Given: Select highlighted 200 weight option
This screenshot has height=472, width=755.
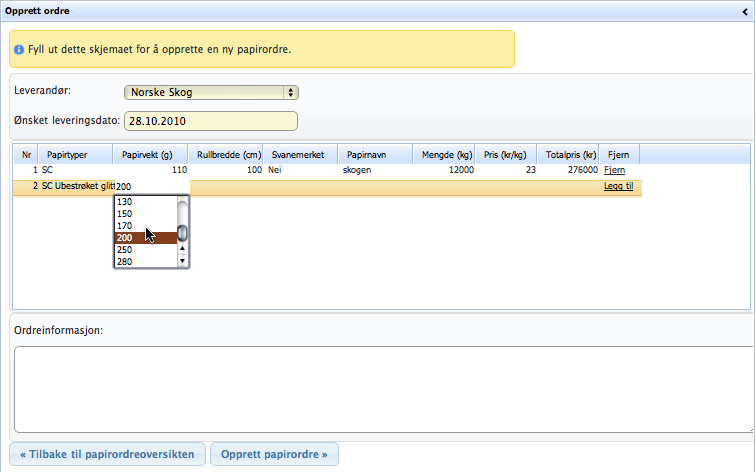Looking at the screenshot, I should [x=125, y=238].
